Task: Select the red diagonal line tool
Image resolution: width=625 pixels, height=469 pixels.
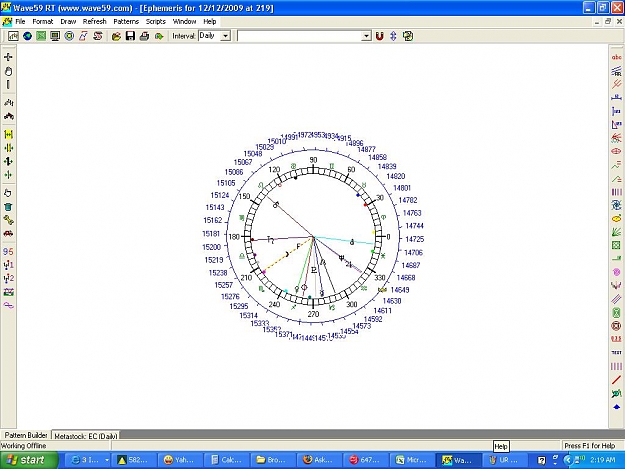Action: coord(616,380)
